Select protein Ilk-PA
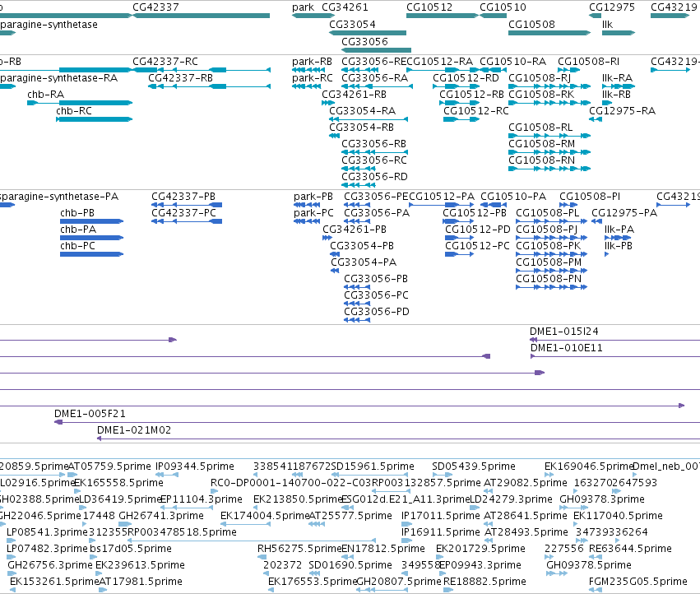The image size is (700, 594). pyautogui.click(x=619, y=230)
